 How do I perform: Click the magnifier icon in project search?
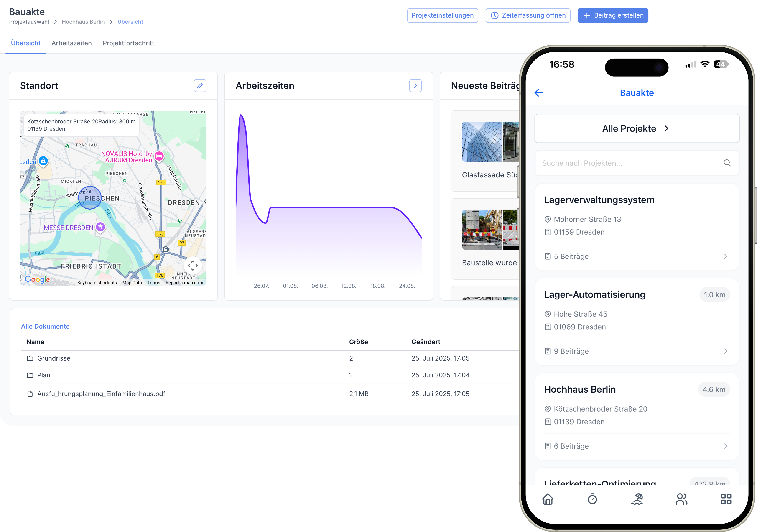pyautogui.click(x=727, y=163)
